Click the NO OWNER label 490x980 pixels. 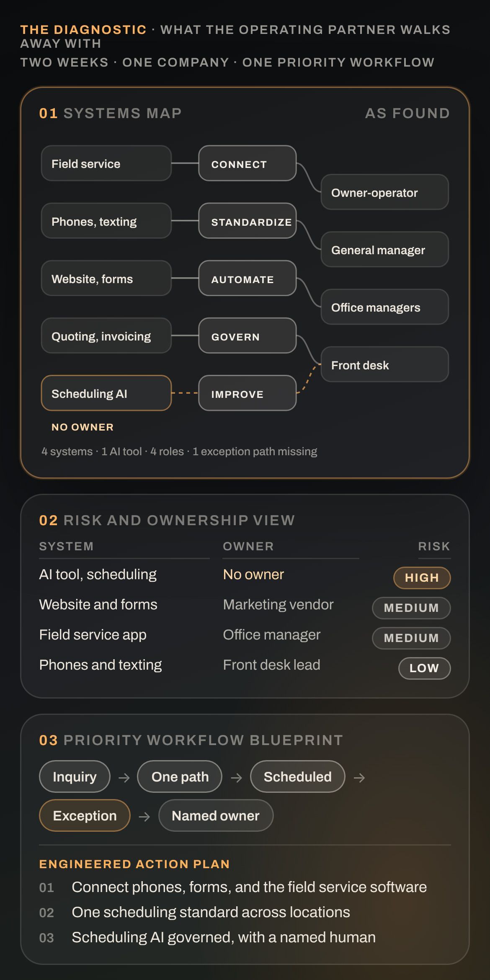83,427
